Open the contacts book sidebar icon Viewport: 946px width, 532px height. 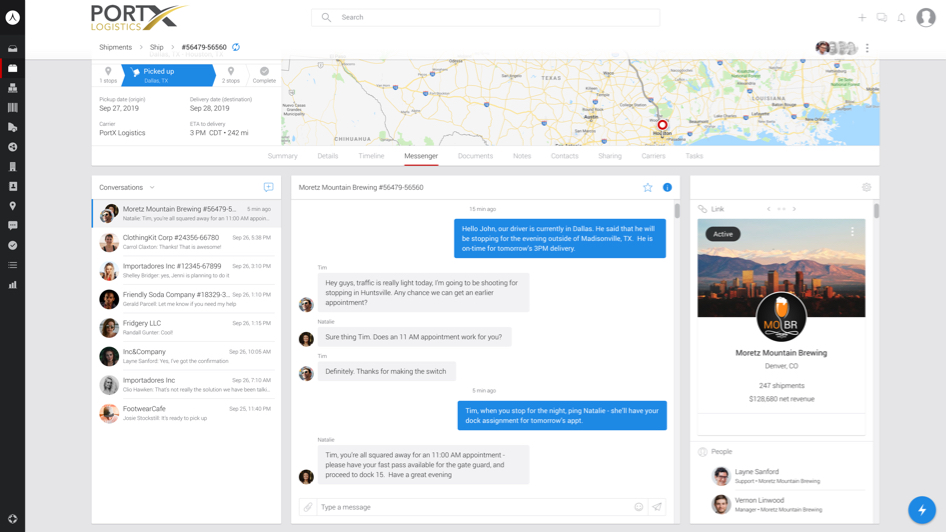click(x=13, y=186)
